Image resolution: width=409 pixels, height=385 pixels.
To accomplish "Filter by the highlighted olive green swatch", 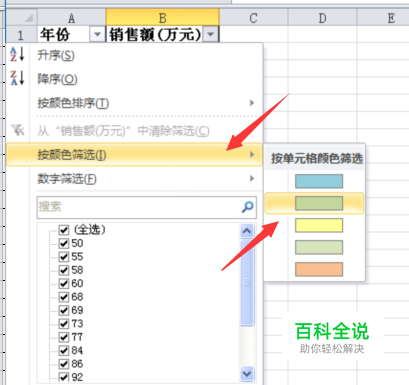I will click(x=319, y=203).
